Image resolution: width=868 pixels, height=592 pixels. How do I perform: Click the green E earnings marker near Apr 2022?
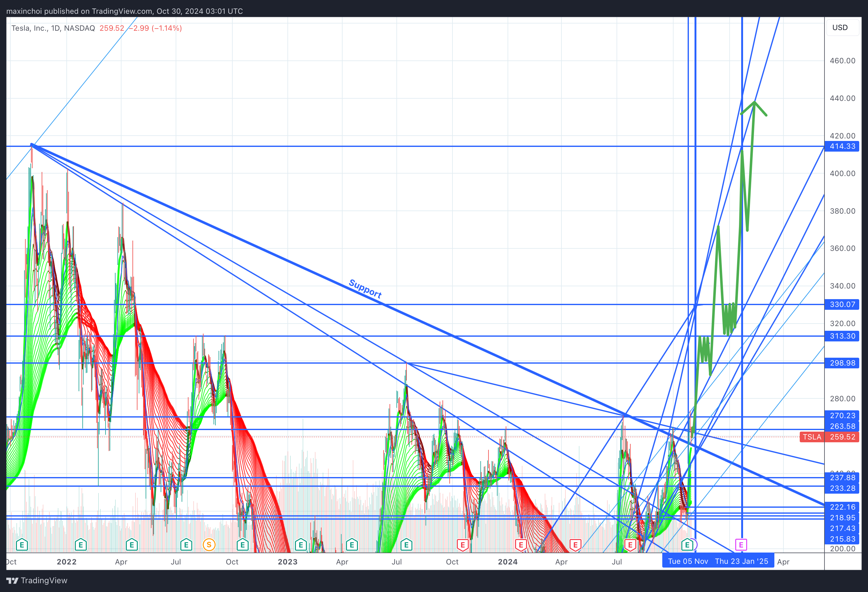[x=132, y=545]
